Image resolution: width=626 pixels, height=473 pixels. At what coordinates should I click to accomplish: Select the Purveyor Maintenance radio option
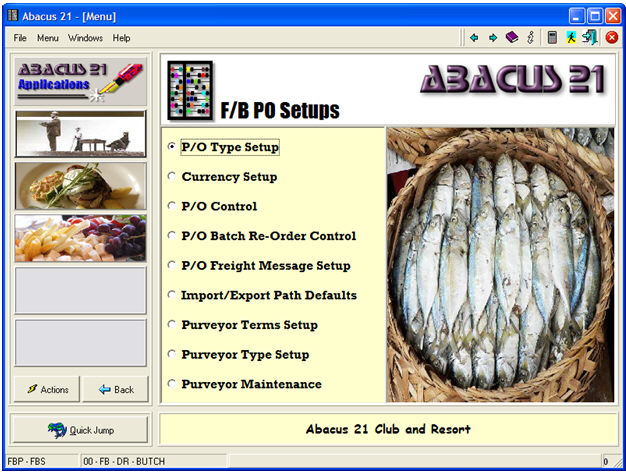point(171,385)
